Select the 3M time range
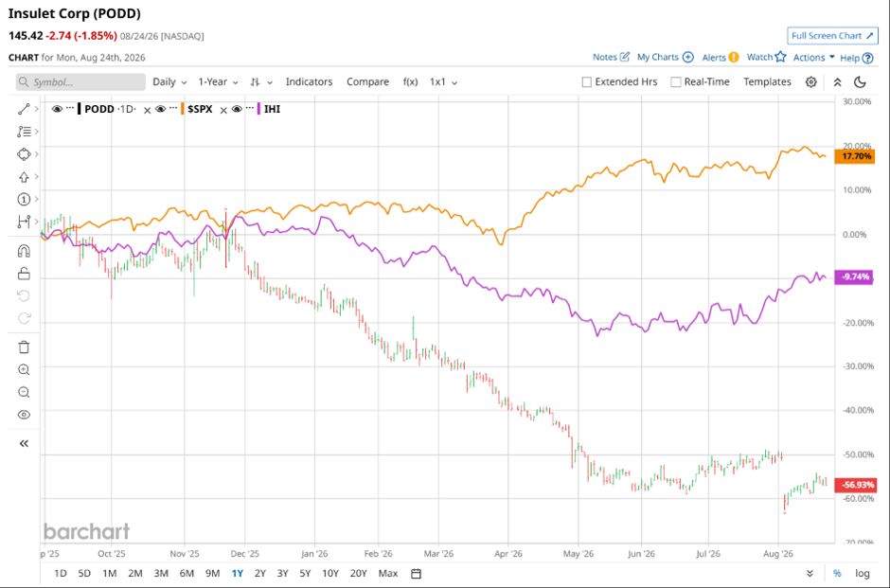Screen dimensions: 890x588 pyautogui.click(x=161, y=573)
